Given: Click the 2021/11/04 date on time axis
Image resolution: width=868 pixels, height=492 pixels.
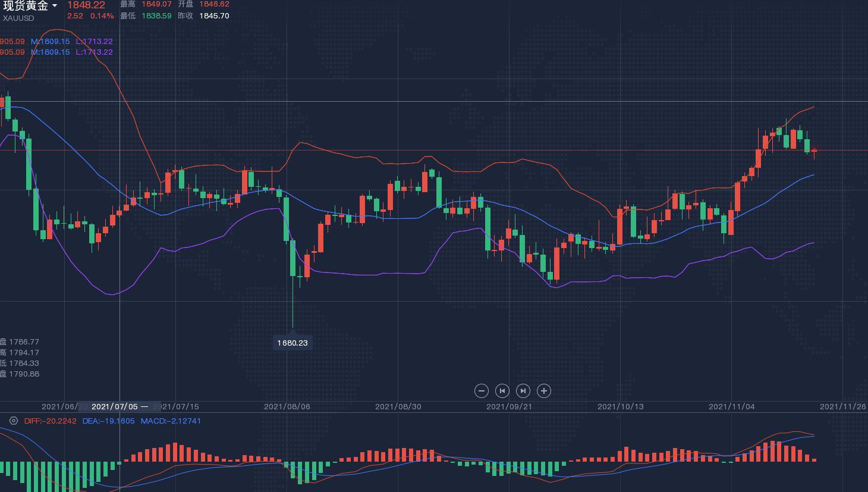Looking at the screenshot, I should (732, 406).
